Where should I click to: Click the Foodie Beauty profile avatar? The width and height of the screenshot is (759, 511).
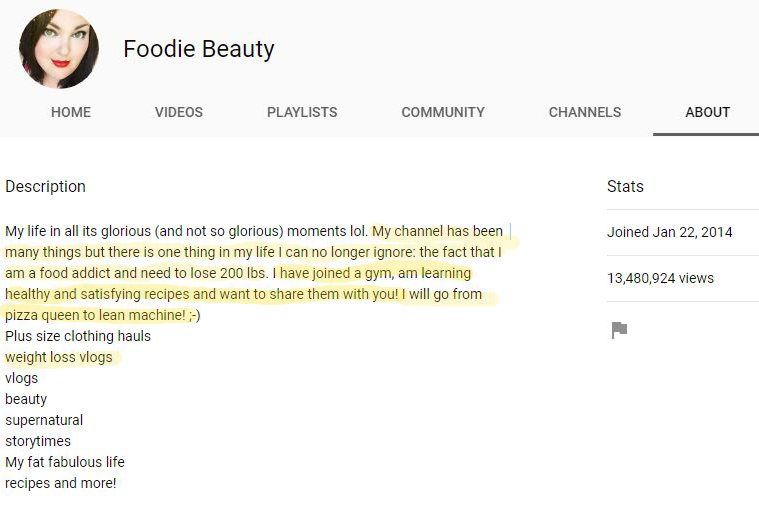59,48
